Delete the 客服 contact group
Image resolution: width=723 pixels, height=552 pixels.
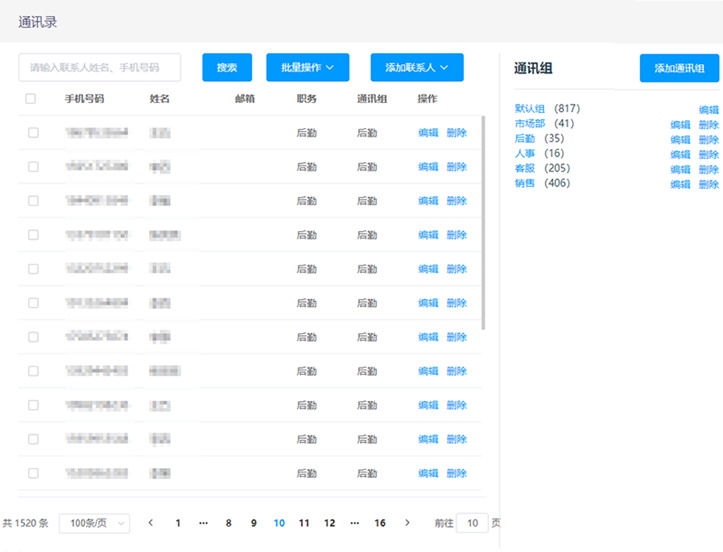[709, 170]
